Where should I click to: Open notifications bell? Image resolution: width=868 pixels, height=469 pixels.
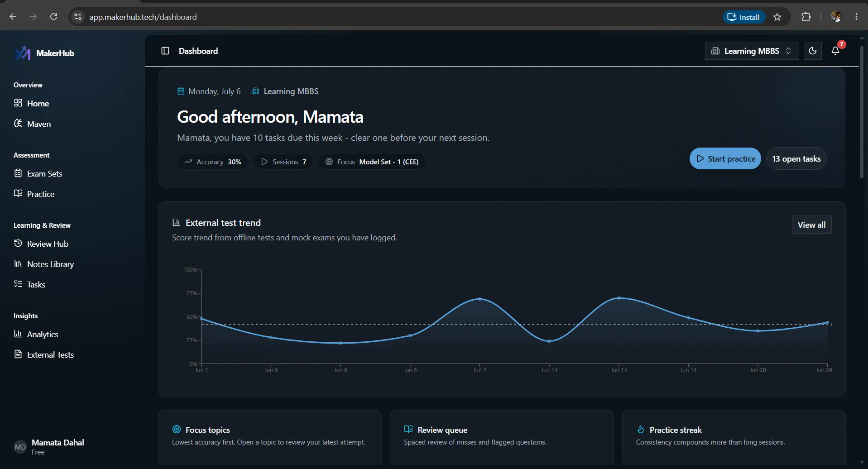point(835,51)
